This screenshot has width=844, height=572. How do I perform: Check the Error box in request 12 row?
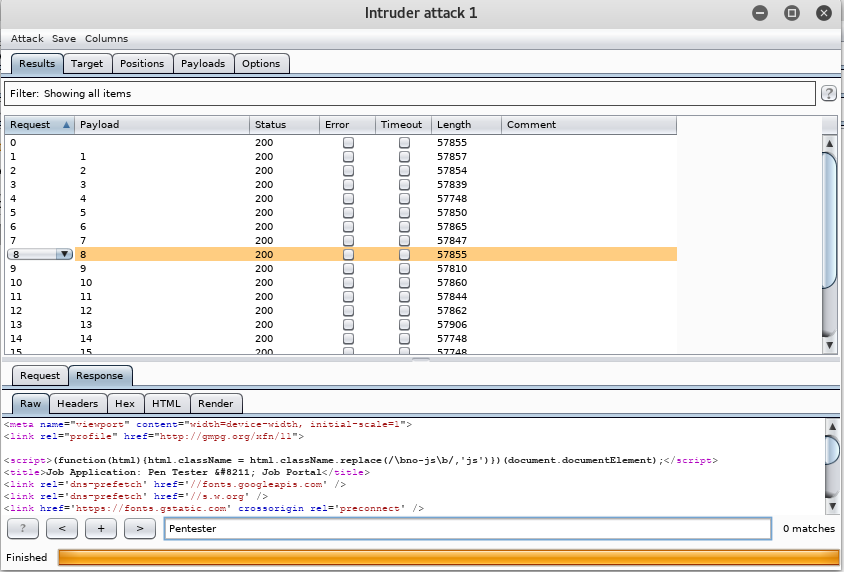348,311
